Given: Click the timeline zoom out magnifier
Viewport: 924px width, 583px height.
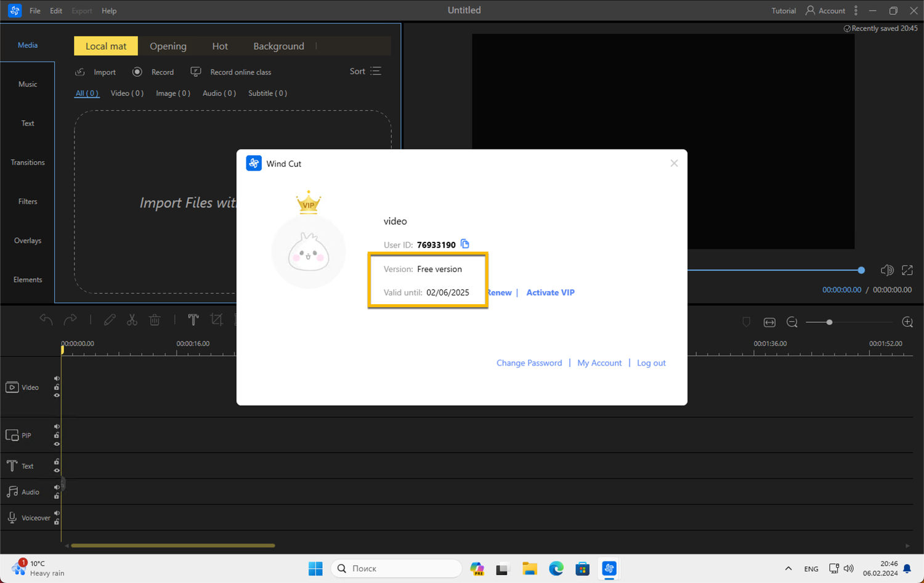Looking at the screenshot, I should (x=792, y=322).
